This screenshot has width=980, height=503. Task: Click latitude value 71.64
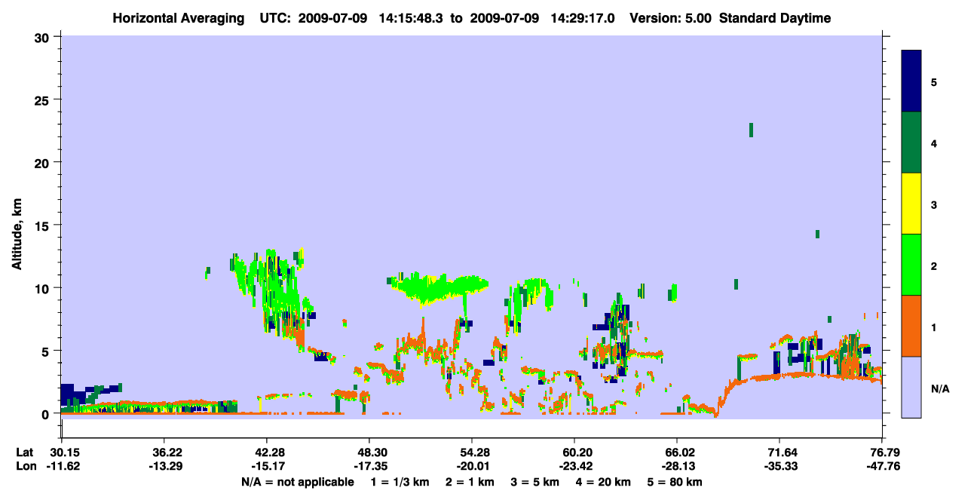pyautogui.click(x=779, y=452)
